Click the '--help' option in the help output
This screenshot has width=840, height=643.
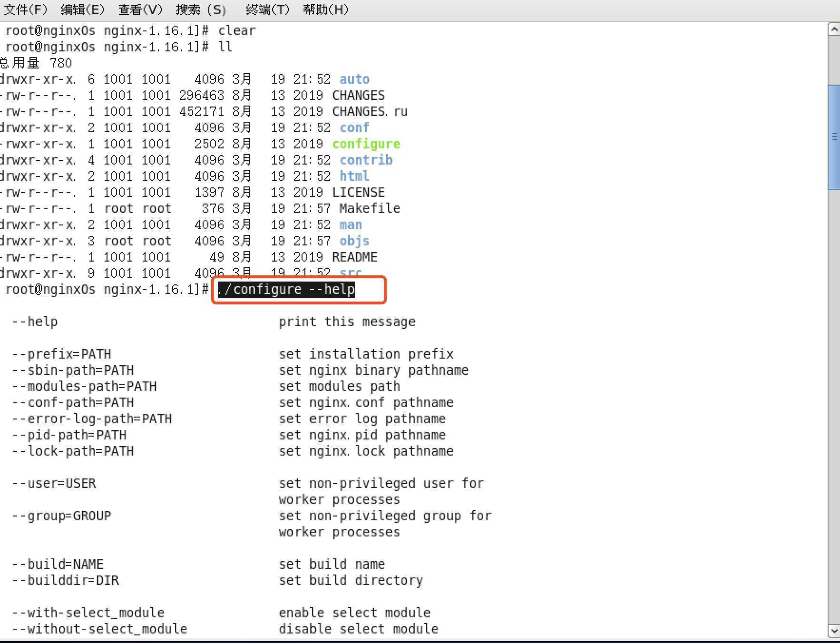35,322
